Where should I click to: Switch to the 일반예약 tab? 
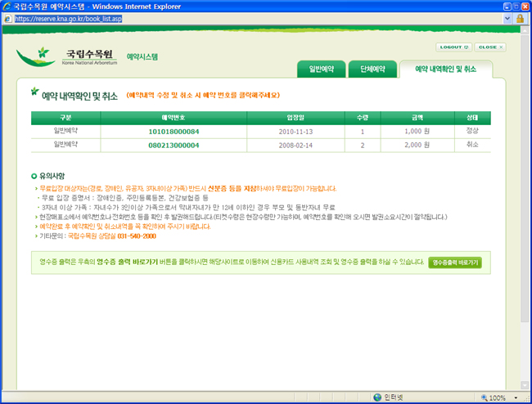click(x=322, y=70)
